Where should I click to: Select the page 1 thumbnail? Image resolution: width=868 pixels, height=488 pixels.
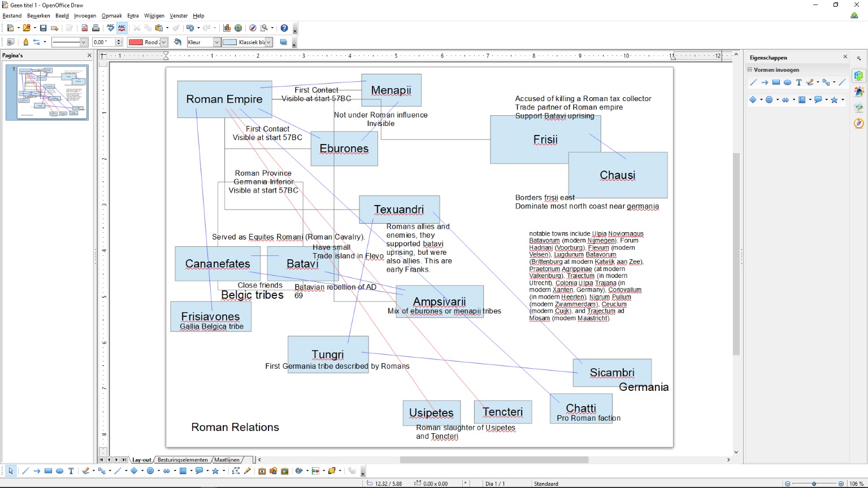click(x=53, y=92)
